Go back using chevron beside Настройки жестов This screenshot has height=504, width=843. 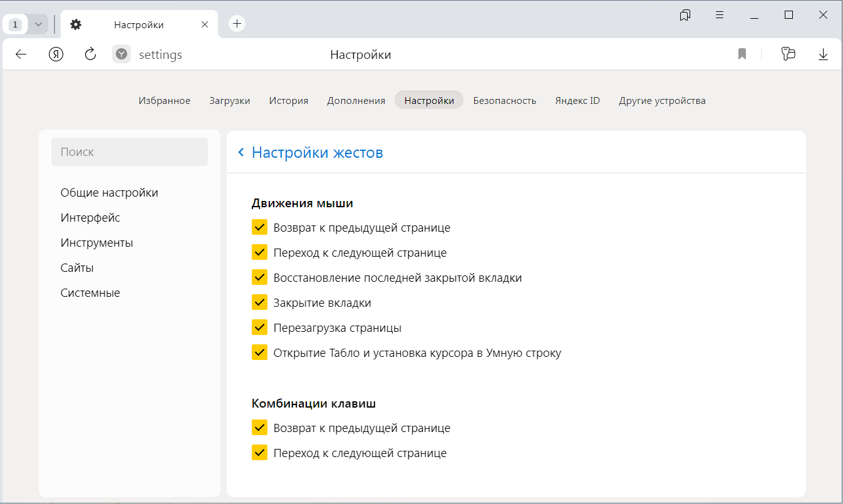coord(241,153)
